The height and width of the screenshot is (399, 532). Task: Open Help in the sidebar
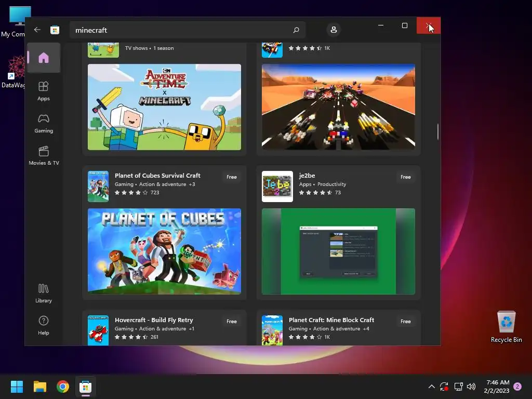44,326
